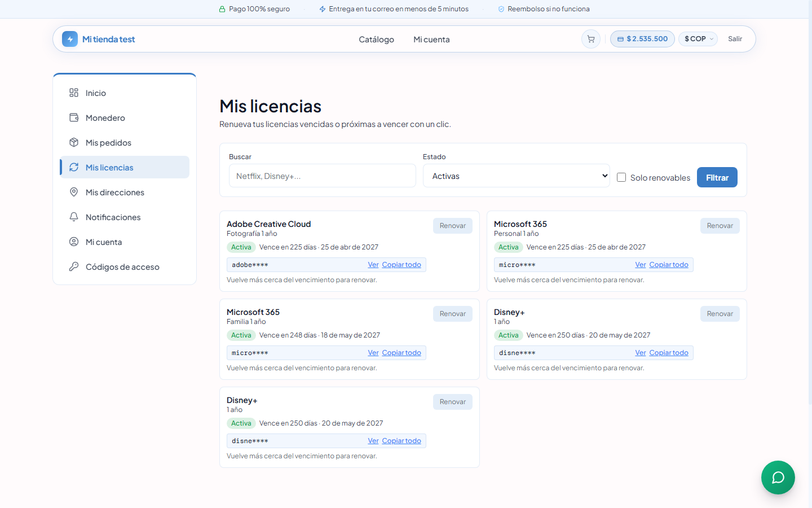The height and width of the screenshot is (508, 812).
Task: Click the Reembolso si no funciona banner text
Action: (549, 9)
